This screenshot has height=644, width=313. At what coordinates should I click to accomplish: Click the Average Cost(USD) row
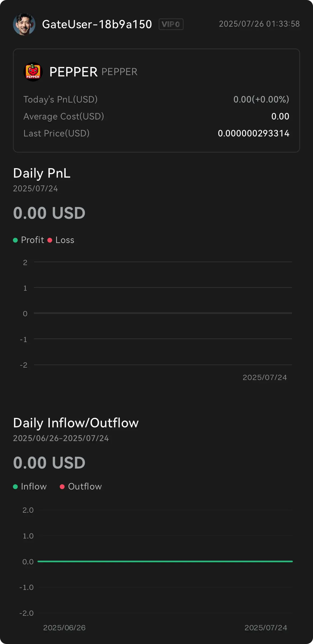[x=156, y=116]
